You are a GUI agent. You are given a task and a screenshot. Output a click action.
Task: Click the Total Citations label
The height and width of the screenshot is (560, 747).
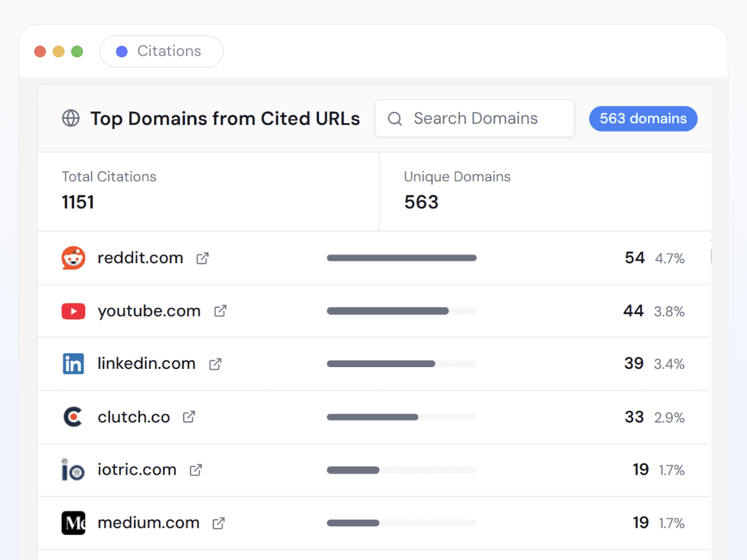(x=109, y=177)
